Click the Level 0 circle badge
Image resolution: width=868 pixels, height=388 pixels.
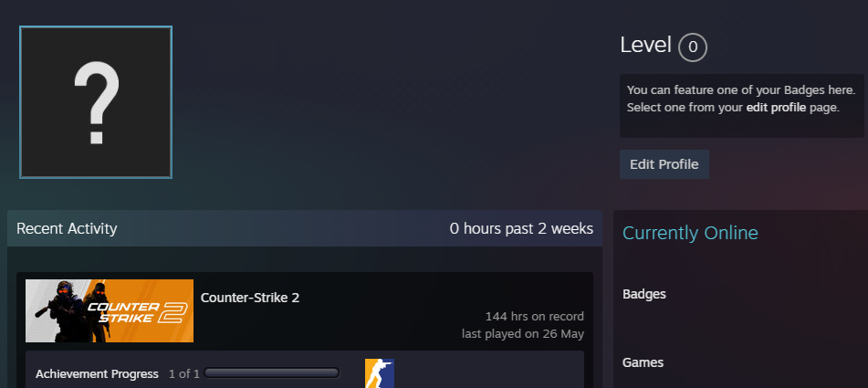[x=693, y=47]
